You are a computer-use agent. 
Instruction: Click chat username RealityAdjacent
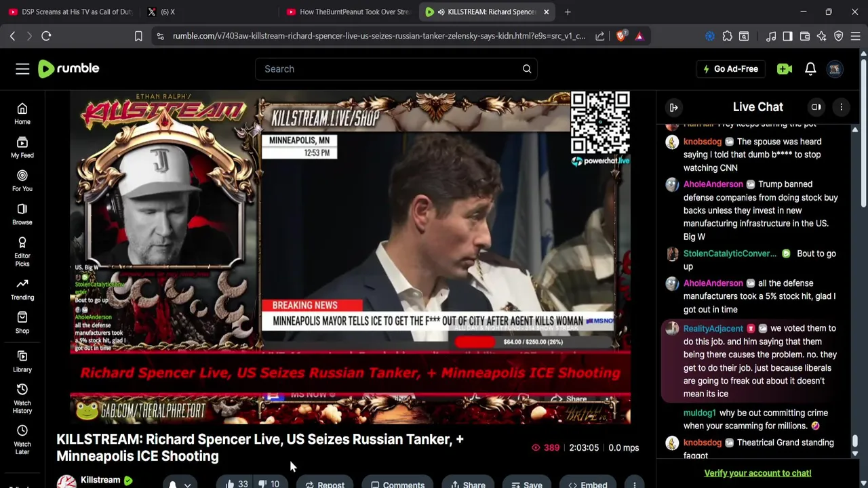pos(713,328)
